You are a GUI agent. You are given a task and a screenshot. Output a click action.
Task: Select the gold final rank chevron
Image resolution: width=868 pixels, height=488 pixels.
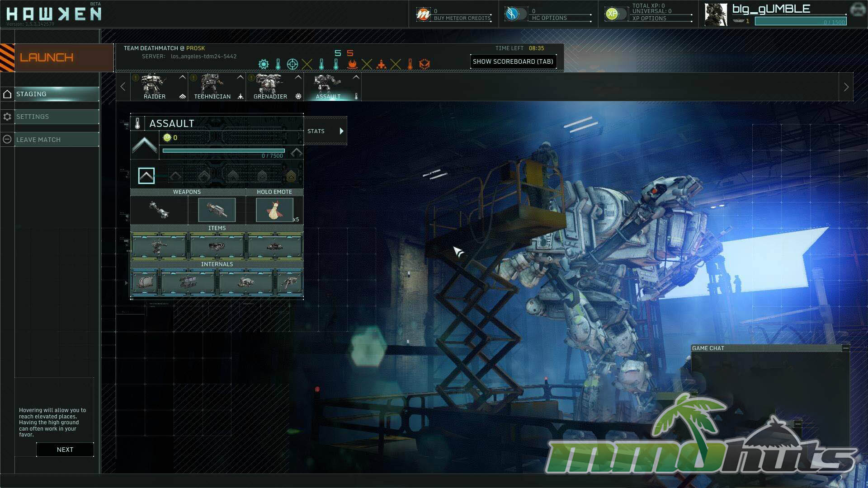pyautogui.click(x=291, y=176)
